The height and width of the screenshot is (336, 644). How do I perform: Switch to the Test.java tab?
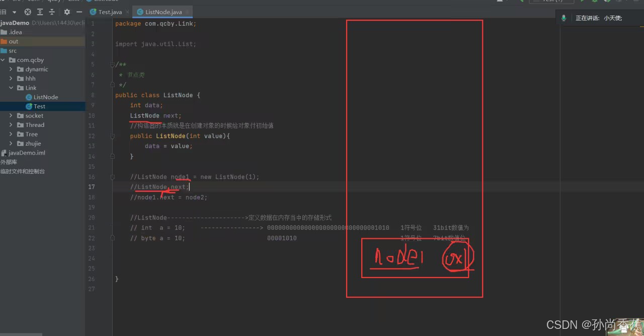(x=110, y=12)
